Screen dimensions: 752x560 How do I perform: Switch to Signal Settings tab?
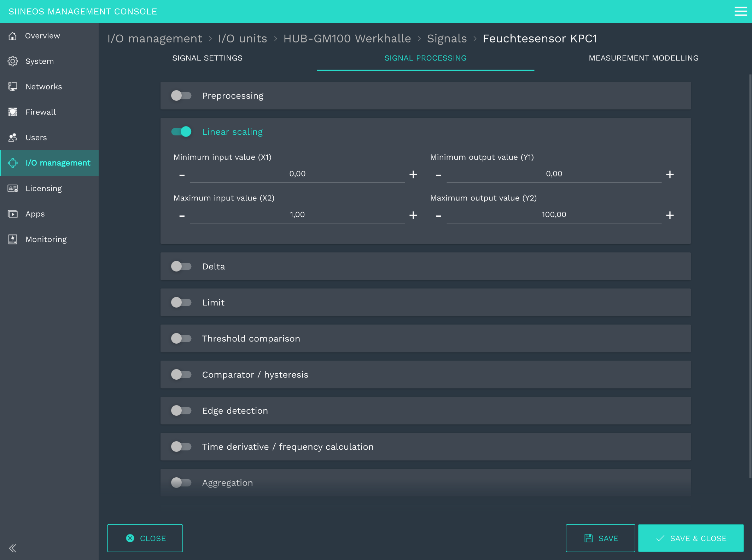208,58
